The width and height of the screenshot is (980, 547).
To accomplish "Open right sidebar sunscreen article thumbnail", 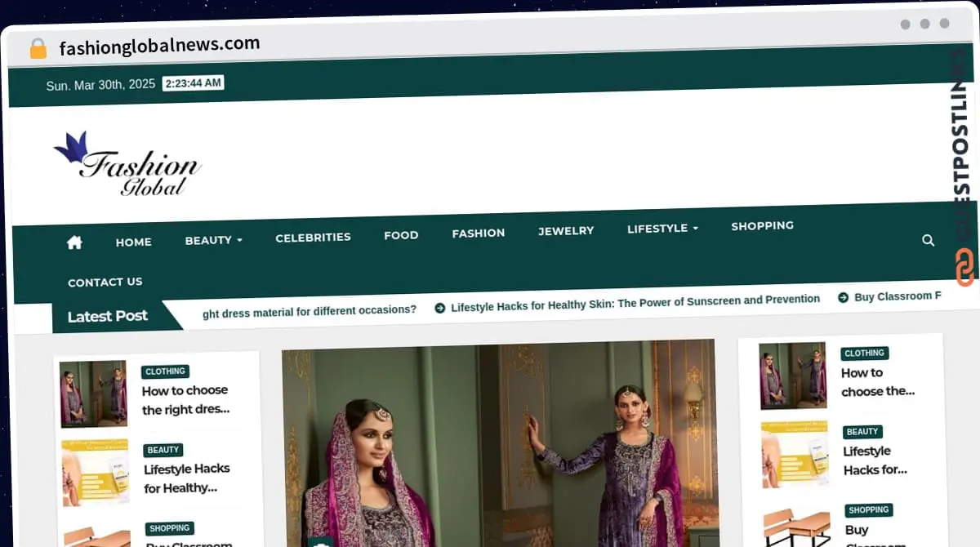I will click(x=795, y=455).
